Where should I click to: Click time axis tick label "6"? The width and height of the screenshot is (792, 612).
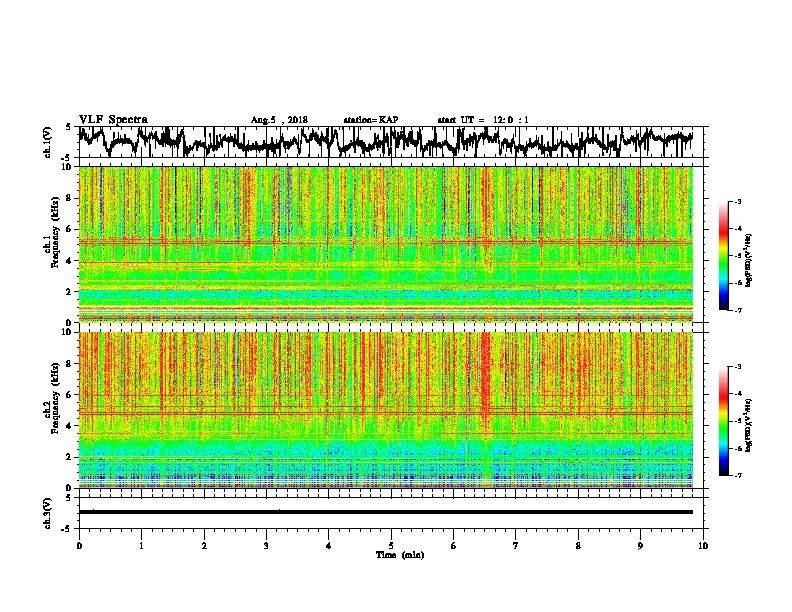coord(454,546)
